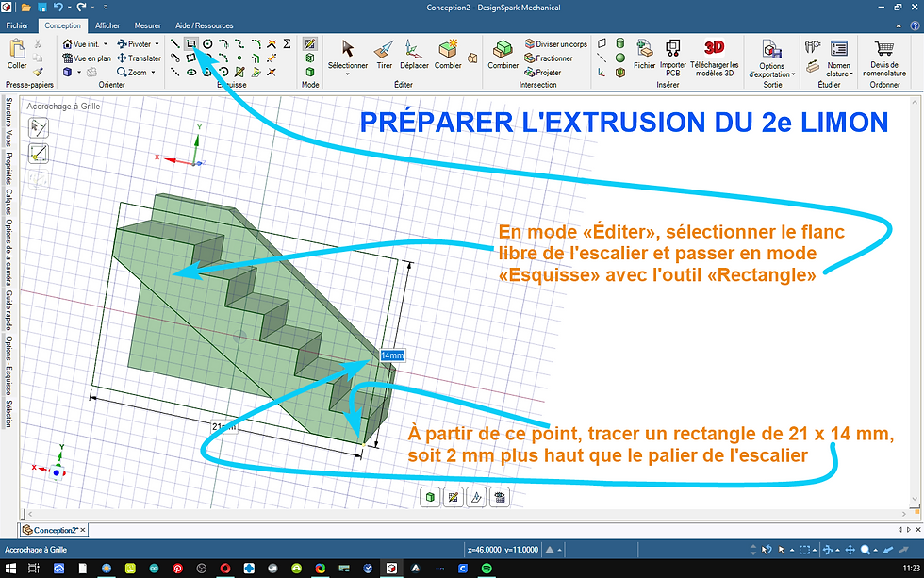Open the Calques side panel tab
Image resolution: width=924 pixels, height=578 pixels.
(x=8, y=202)
